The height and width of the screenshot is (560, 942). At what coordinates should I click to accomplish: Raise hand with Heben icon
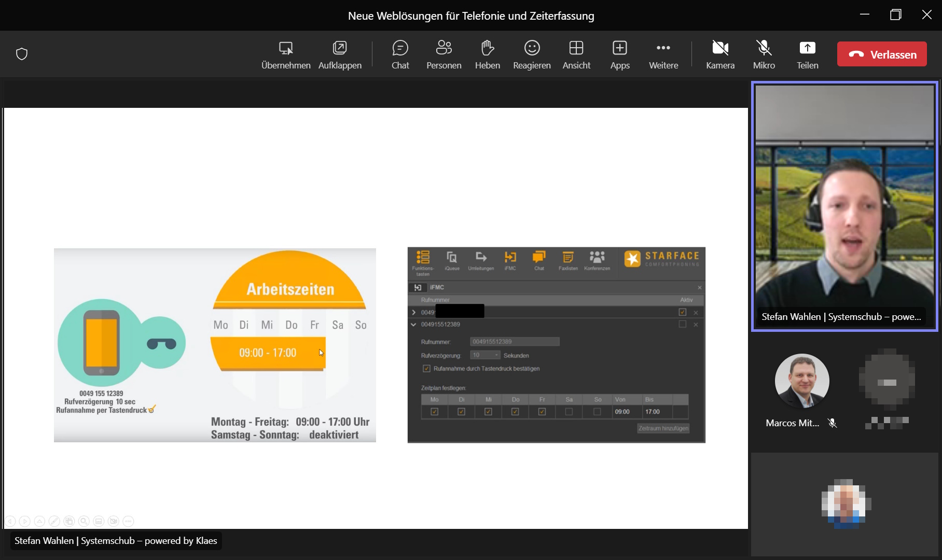click(487, 54)
